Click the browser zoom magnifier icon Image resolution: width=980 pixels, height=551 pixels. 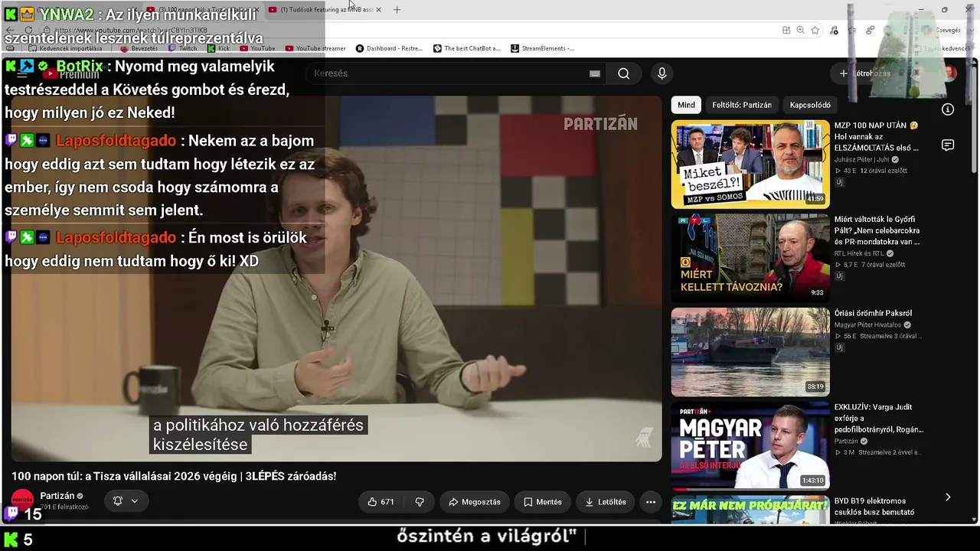(x=800, y=30)
